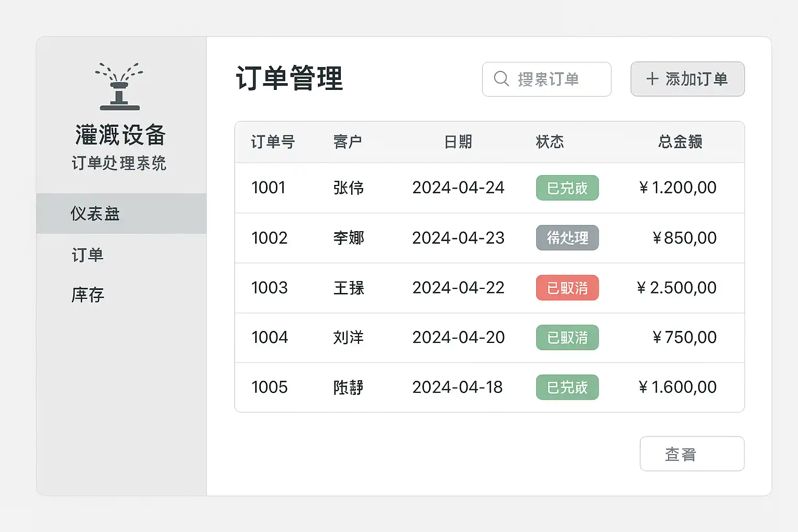Viewport: 798px width, 532px height.
Task: Click the gray status badge for order 1002
Action: 567,238
